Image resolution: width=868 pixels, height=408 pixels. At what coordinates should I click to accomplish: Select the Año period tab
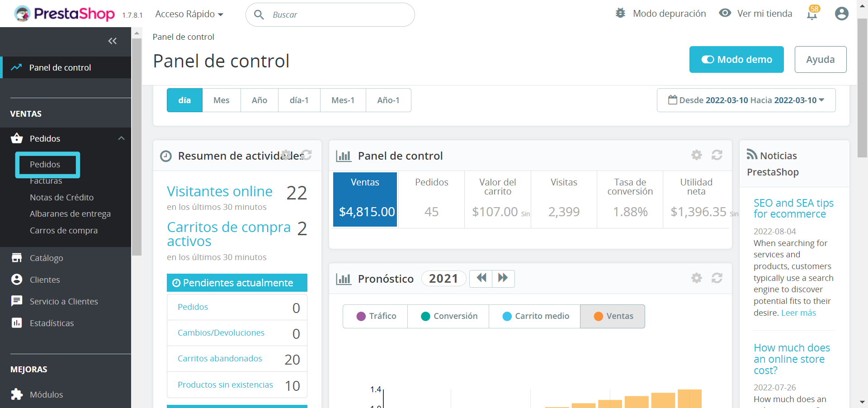(259, 100)
